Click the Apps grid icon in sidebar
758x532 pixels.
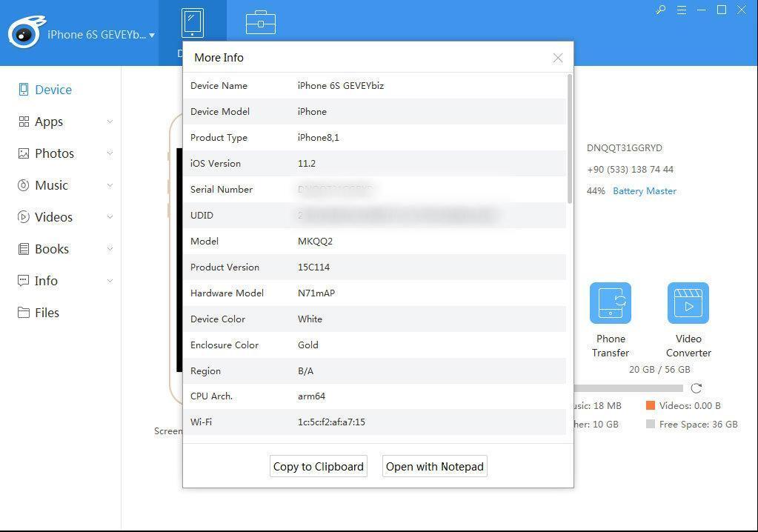(24, 122)
